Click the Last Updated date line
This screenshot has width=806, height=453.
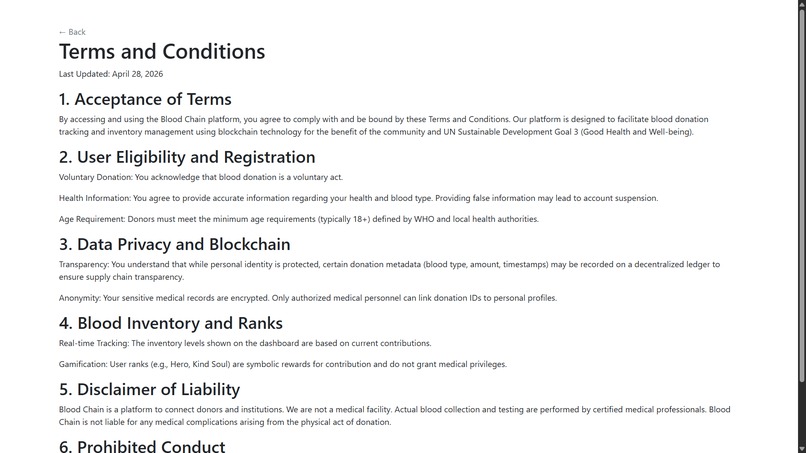point(111,74)
